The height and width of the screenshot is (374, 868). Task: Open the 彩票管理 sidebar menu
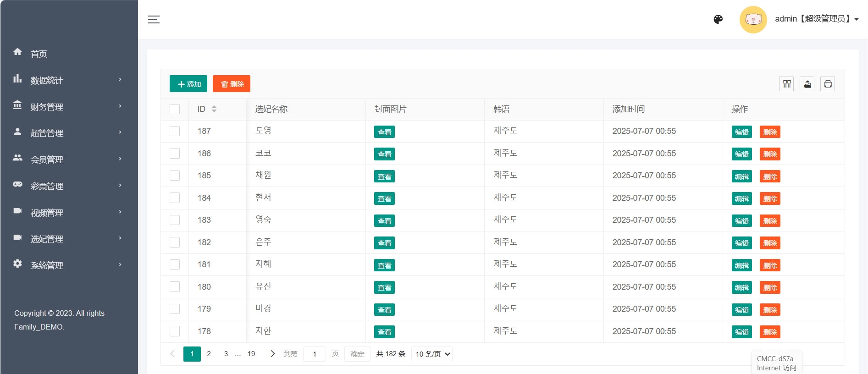pyautogui.click(x=68, y=186)
